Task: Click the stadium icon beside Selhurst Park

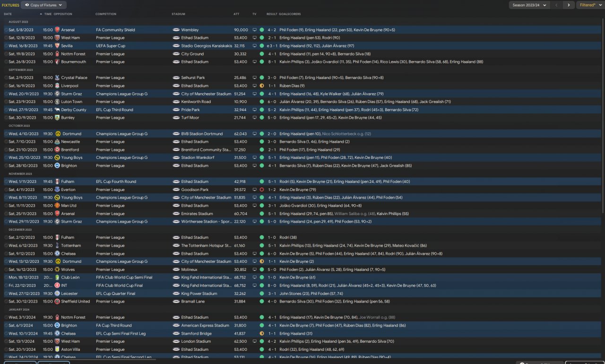Action: pyautogui.click(x=176, y=78)
